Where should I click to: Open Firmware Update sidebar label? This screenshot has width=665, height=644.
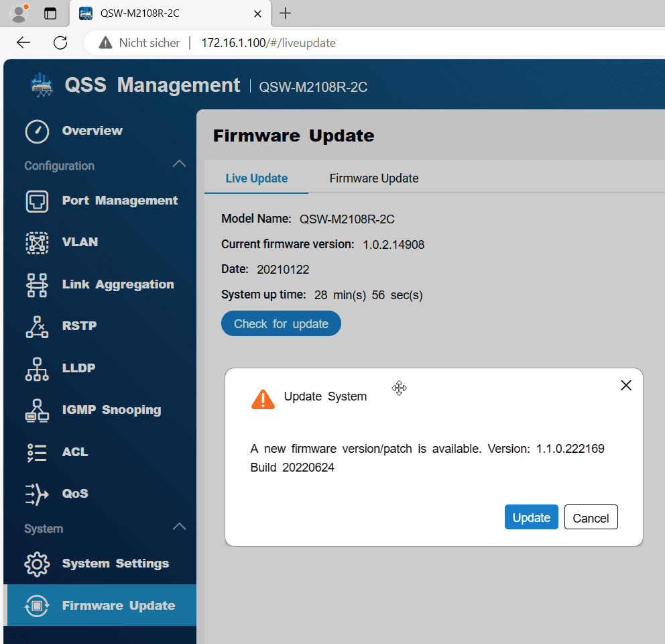[x=119, y=605]
